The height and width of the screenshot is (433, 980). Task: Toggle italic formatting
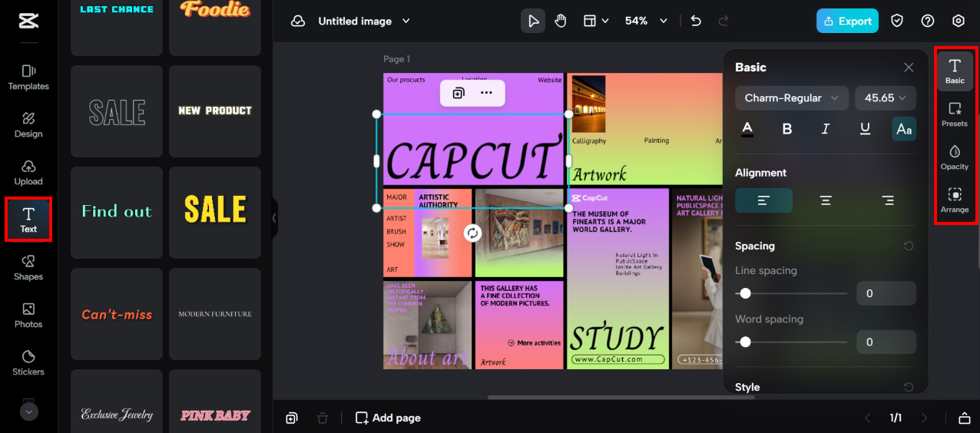(x=826, y=129)
